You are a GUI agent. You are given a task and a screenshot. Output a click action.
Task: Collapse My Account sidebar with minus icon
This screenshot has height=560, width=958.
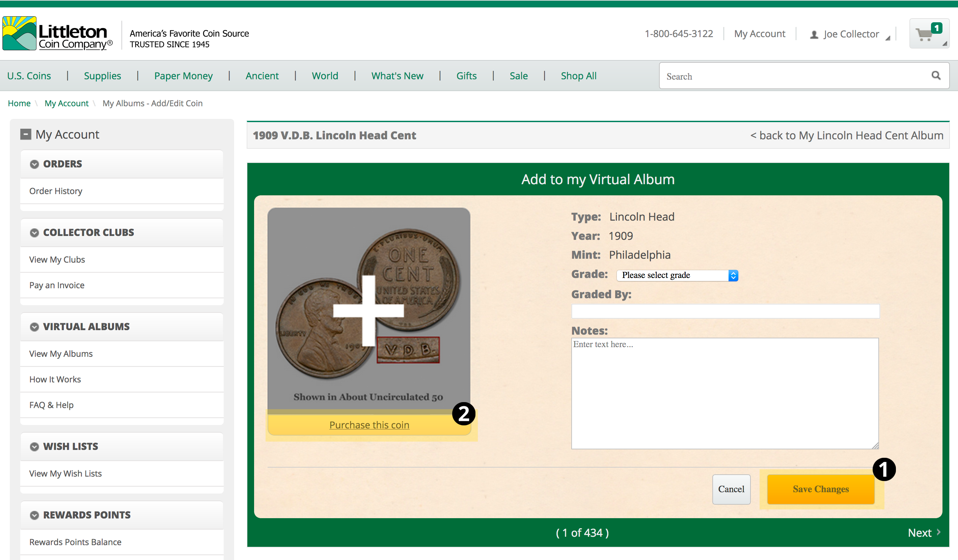click(25, 134)
